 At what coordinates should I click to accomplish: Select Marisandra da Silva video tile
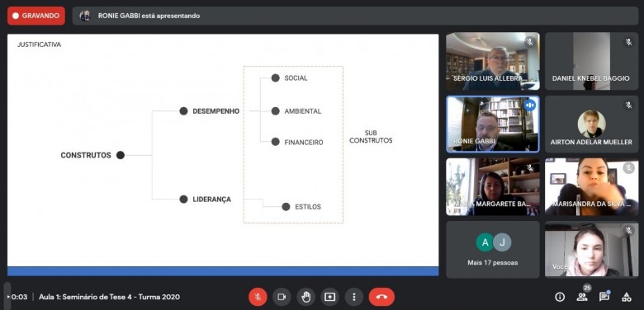coord(591,187)
